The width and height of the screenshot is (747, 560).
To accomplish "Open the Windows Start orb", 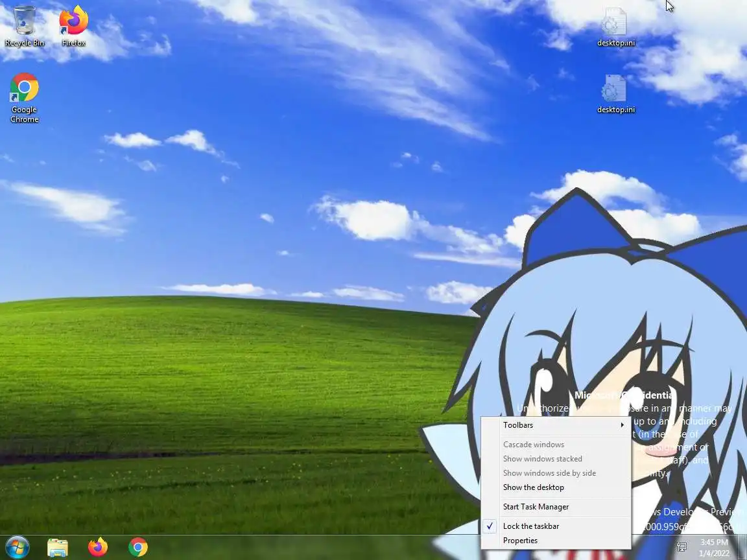I will [17, 547].
